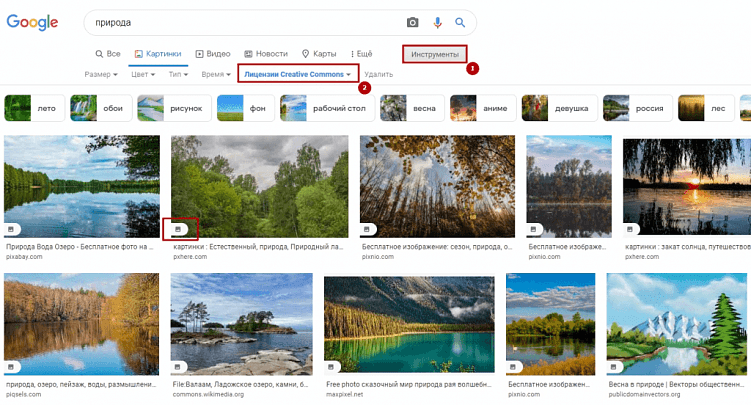Viewport: 751px width, 405px height.
Task: Open the piqsels.com autumn lake thumbnail
Action: (x=81, y=324)
